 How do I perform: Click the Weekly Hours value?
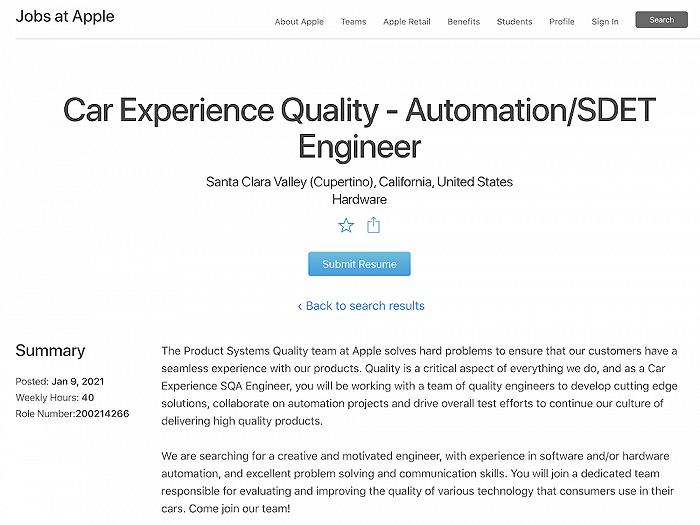pos(88,397)
